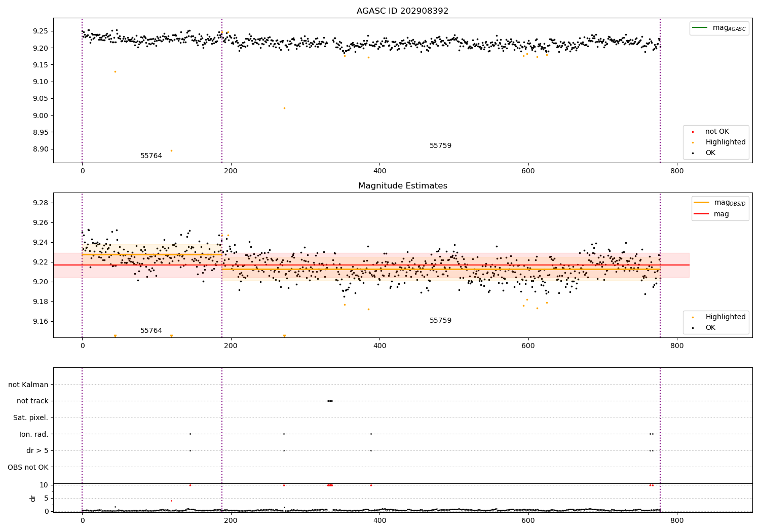Click the 'dr' y-axis label
Screen dimensions: 760x532
pos(33,498)
